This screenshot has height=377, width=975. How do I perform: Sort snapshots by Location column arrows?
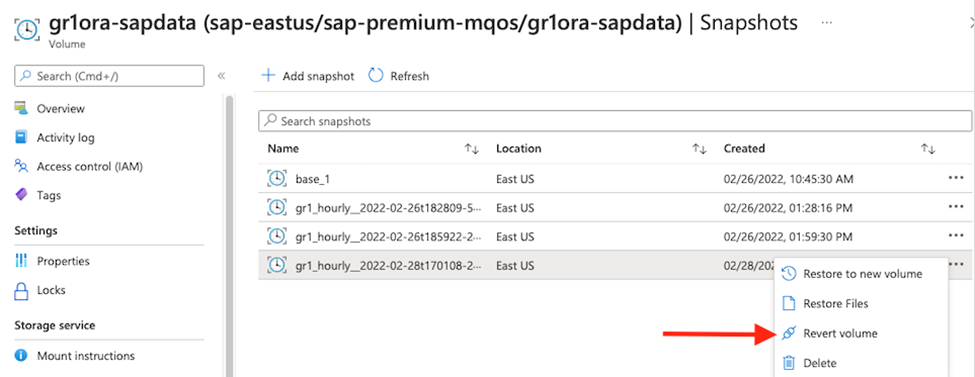point(700,149)
